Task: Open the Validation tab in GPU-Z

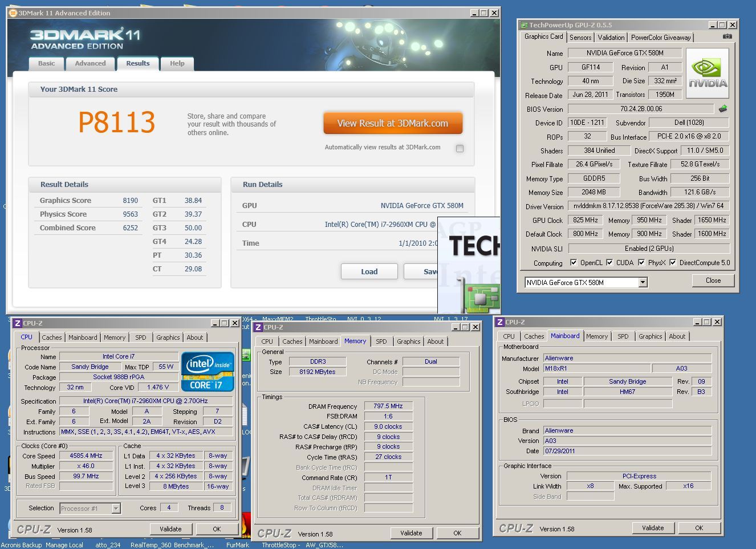Action: (611, 38)
